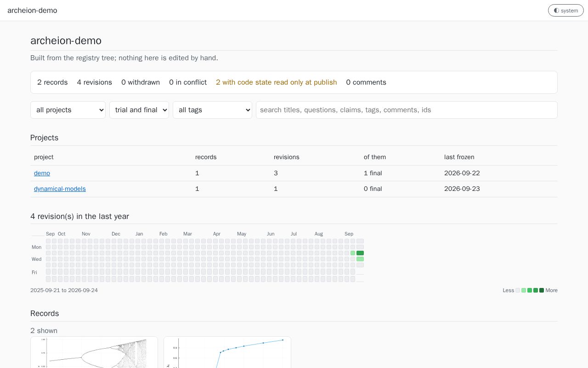Open the demo project link

pos(42,173)
